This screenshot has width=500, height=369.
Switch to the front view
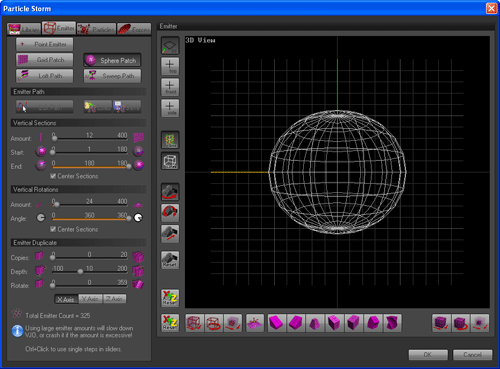pyautogui.click(x=170, y=87)
